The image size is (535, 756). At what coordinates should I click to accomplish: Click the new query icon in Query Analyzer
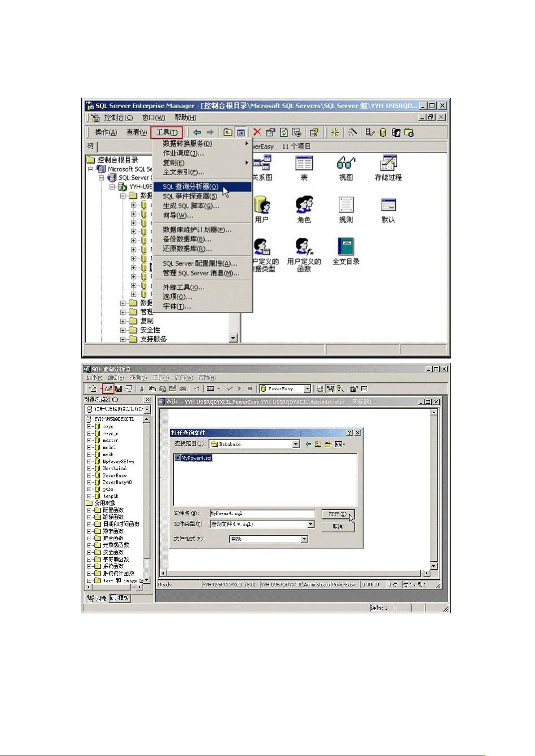point(93,389)
